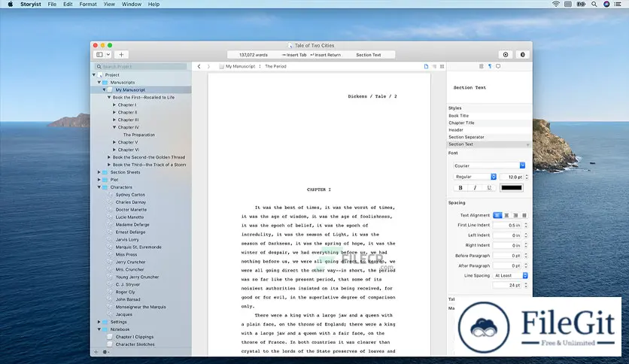Collapse the Manuscripts folder

coord(99,83)
